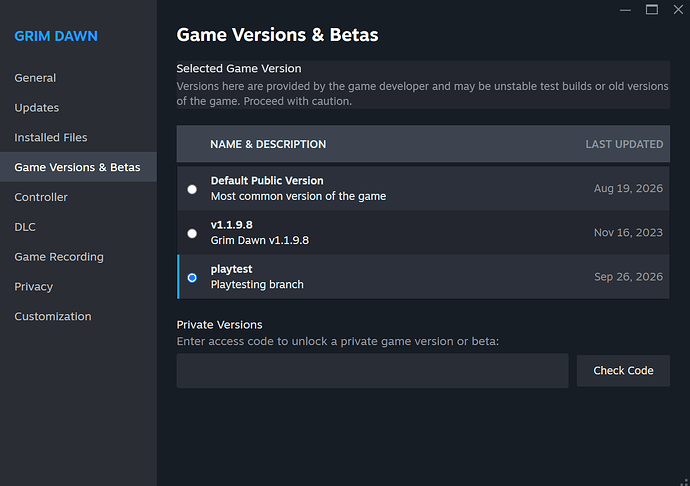This screenshot has width=690, height=486.
Task: Open the Customization page
Action: click(x=53, y=317)
